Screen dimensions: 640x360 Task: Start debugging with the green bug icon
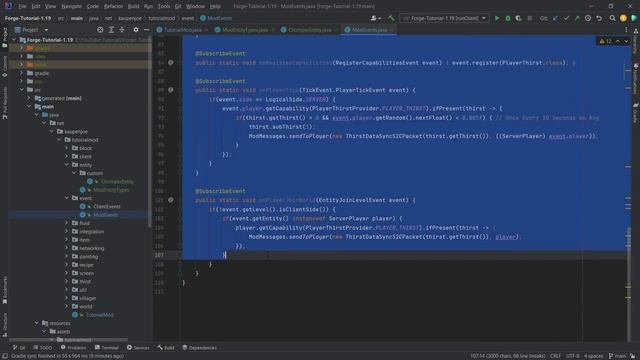click(x=508, y=18)
